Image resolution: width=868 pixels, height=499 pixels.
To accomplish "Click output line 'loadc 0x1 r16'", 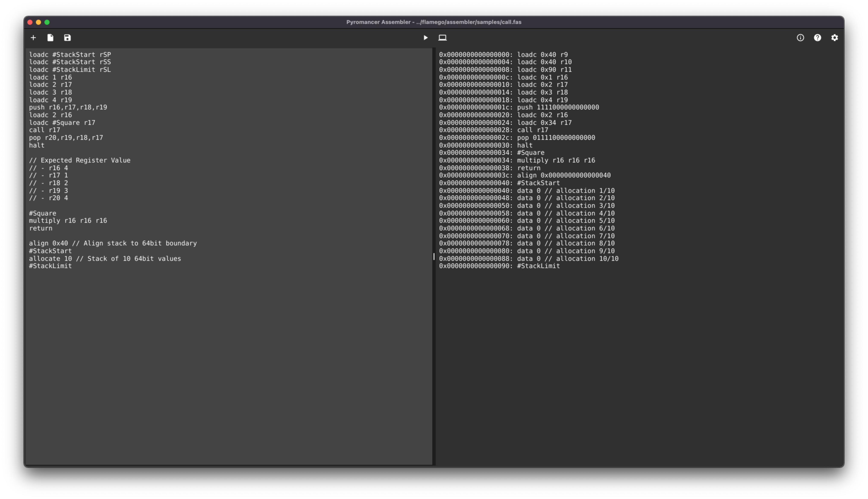I will pyautogui.click(x=503, y=77).
